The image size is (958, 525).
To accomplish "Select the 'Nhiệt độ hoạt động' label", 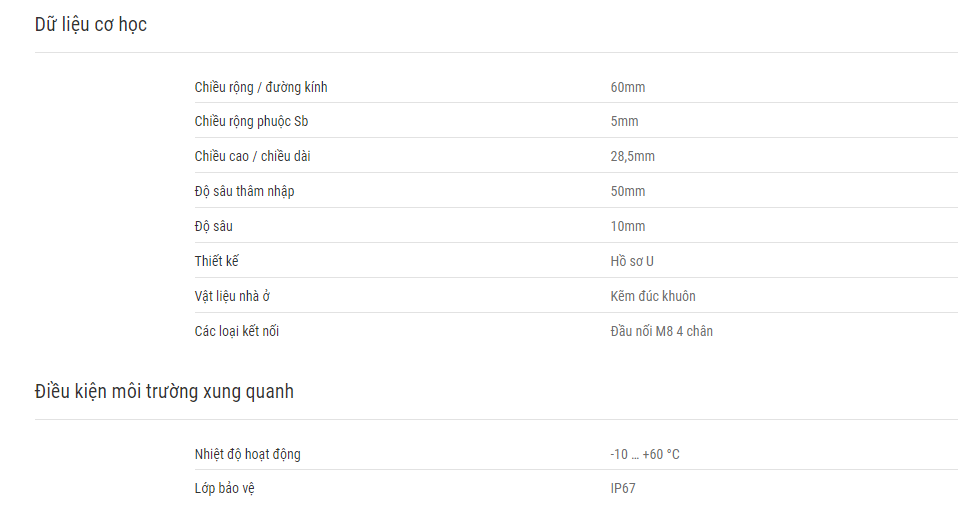I will tap(247, 454).
